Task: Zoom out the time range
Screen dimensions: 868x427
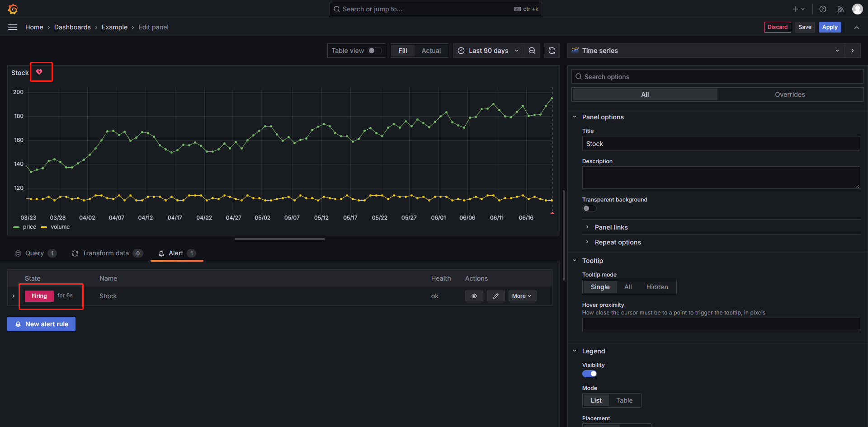Action: 532,51
